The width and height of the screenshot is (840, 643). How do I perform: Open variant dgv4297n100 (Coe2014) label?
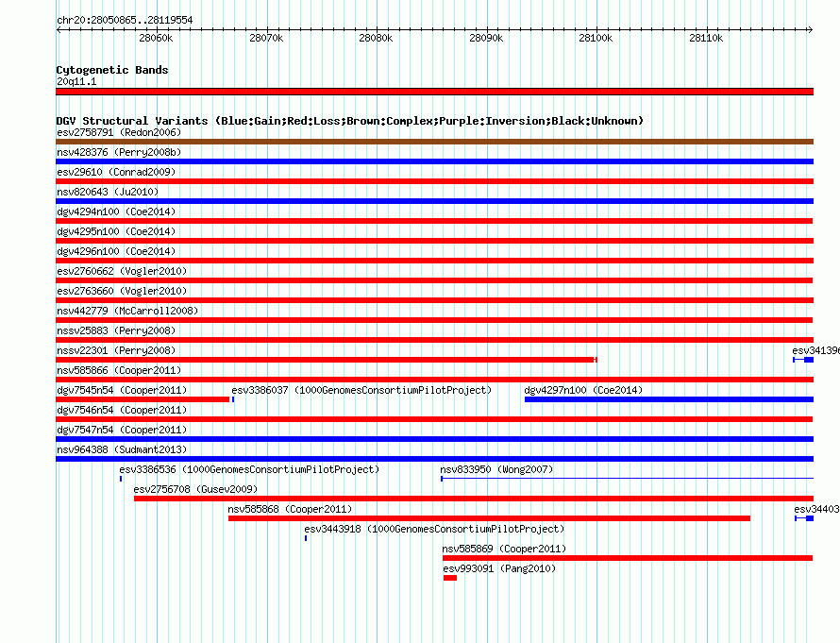583,390
